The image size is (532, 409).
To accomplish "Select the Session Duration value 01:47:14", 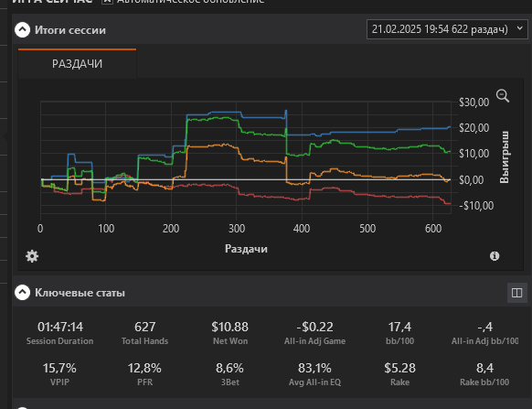I will click(x=60, y=327).
